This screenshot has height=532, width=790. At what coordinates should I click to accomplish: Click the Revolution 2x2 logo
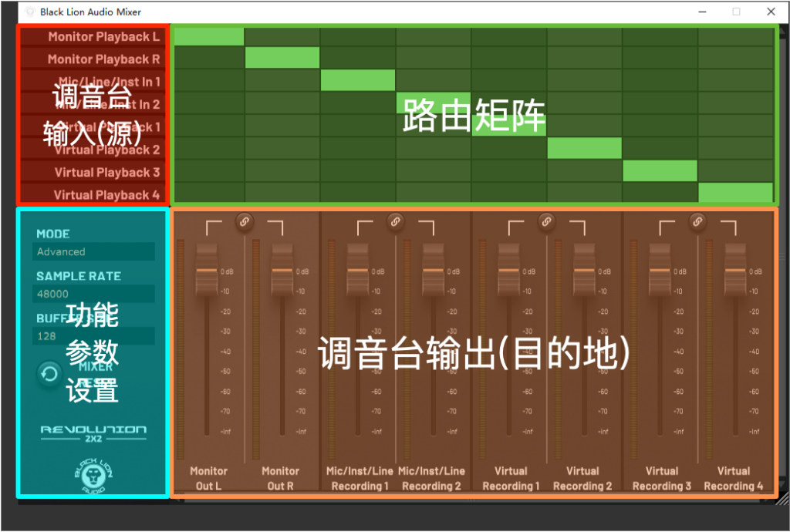[93, 433]
